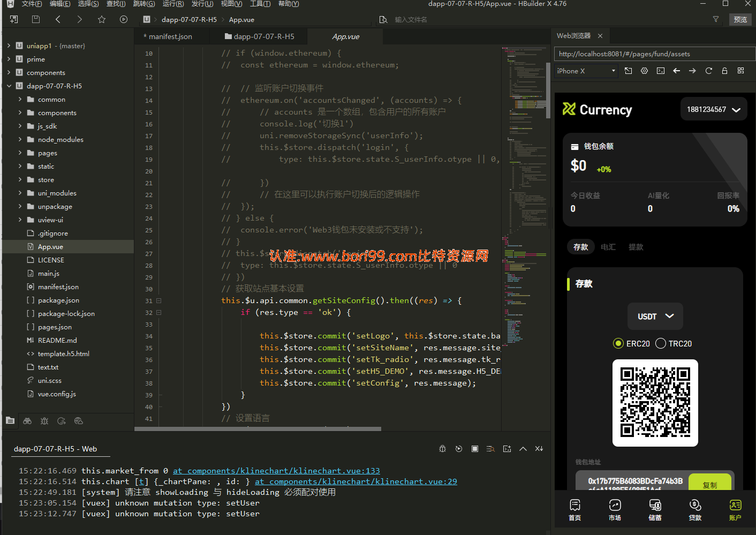Go to 市场 in the app bottom nav
The width and height of the screenshot is (756, 535).
tap(615, 510)
